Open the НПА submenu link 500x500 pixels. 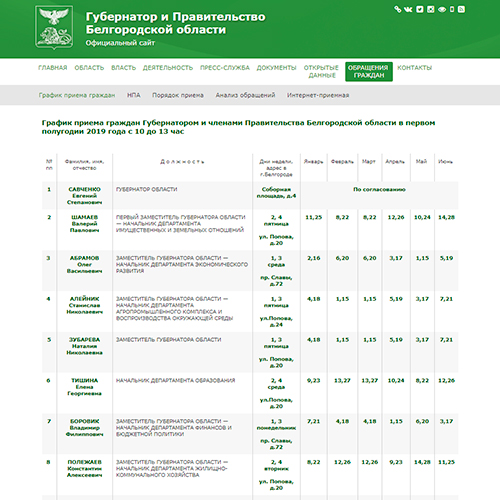coord(134,95)
